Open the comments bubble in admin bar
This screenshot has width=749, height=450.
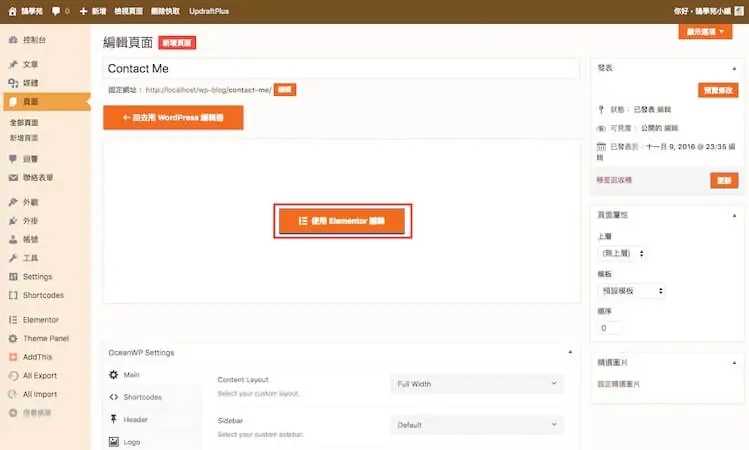[60, 11]
